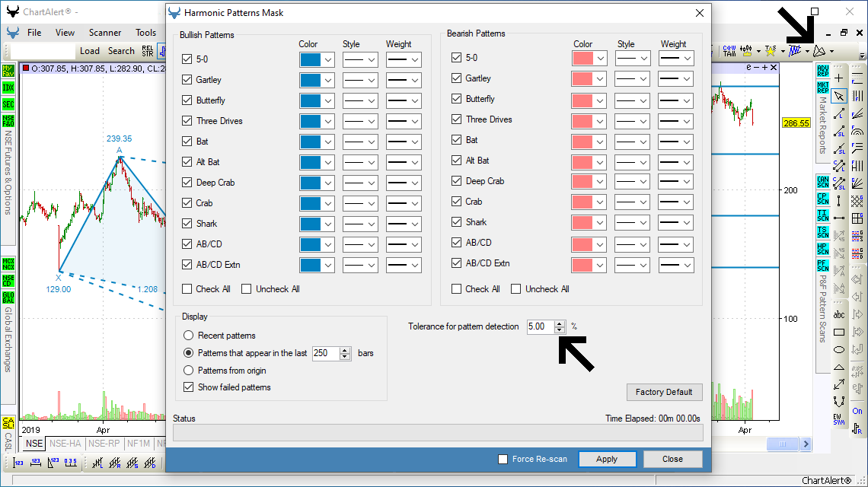The height and width of the screenshot is (487, 868).
Task: Pick the Fibonacci fan drawing tool
Action: tap(857, 114)
